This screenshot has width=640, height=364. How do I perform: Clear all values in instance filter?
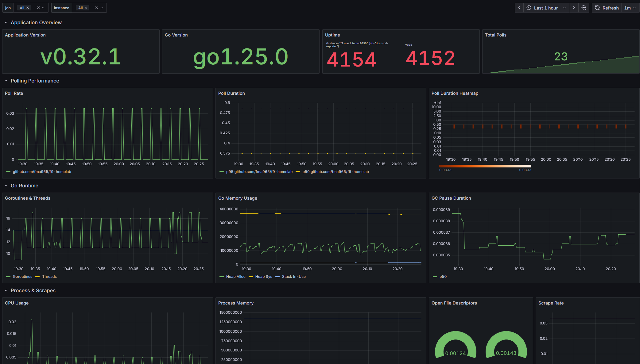[97, 8]
